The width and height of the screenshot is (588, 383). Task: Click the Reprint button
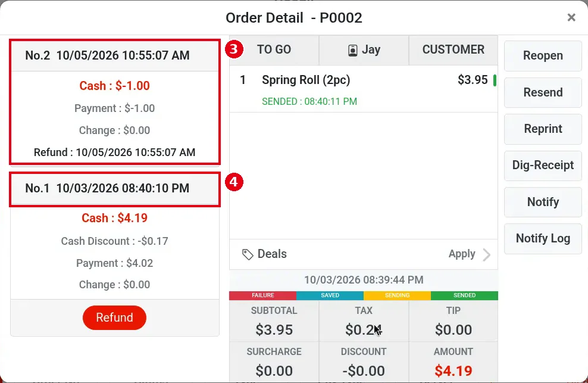click(543, 129)
